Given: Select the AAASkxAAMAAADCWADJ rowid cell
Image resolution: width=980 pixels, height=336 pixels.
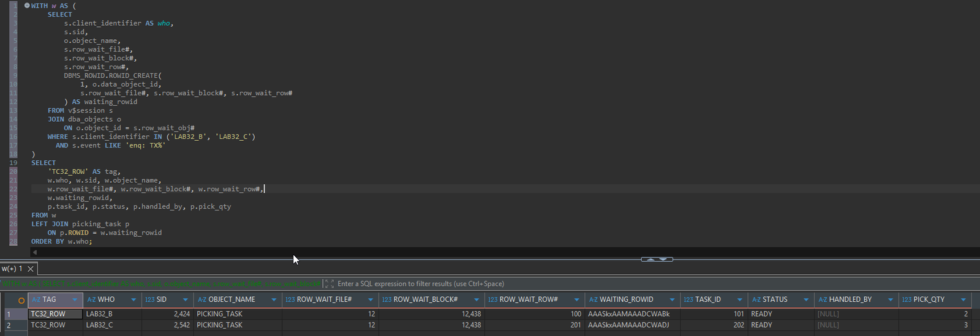Looking at the screenshot, I should [632, 325].
